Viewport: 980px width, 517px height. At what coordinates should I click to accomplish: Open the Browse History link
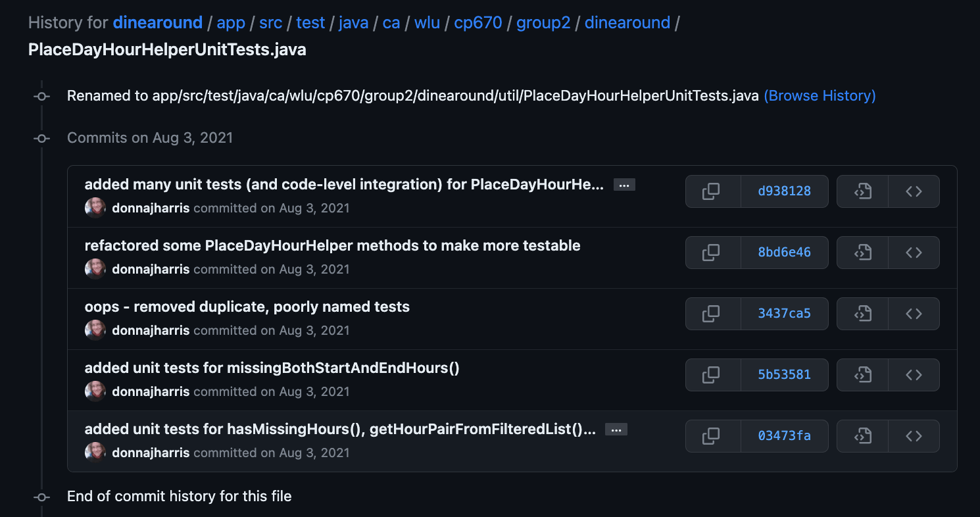tap(820, 95)
